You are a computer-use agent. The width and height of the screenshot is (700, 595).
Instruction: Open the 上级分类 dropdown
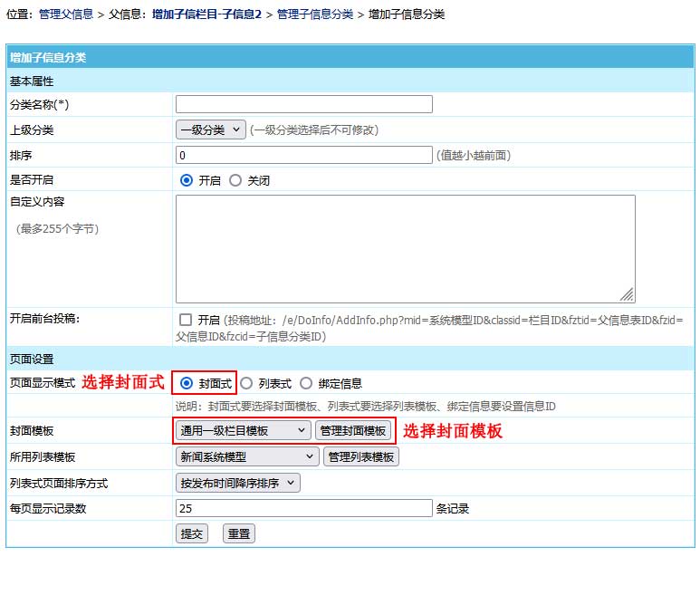coord(210,130)
